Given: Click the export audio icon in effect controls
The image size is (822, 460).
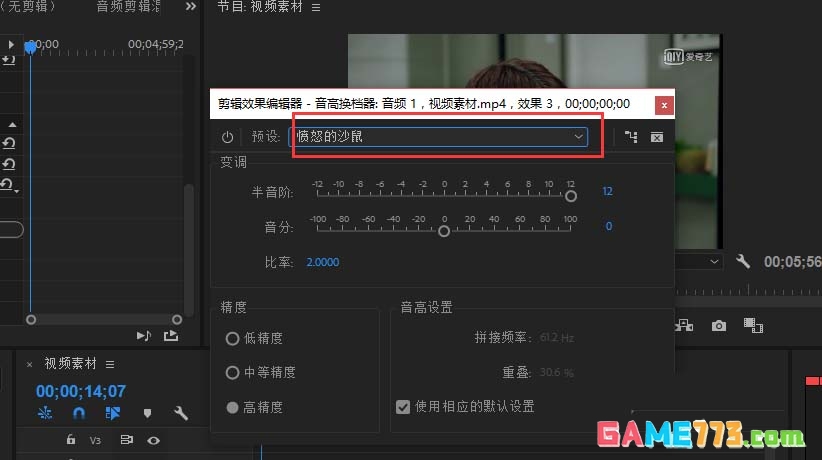Looking at the screenshot, I should coord(171,336).
